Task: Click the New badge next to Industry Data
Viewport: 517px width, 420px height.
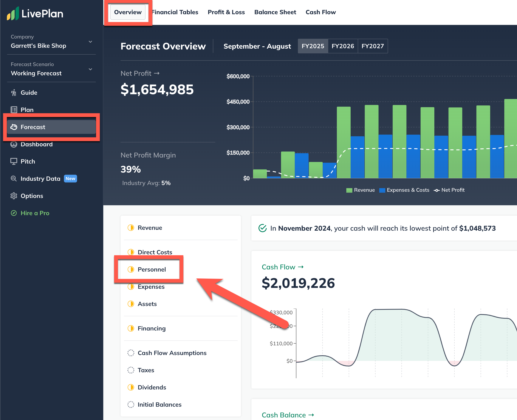Action: 70,179
